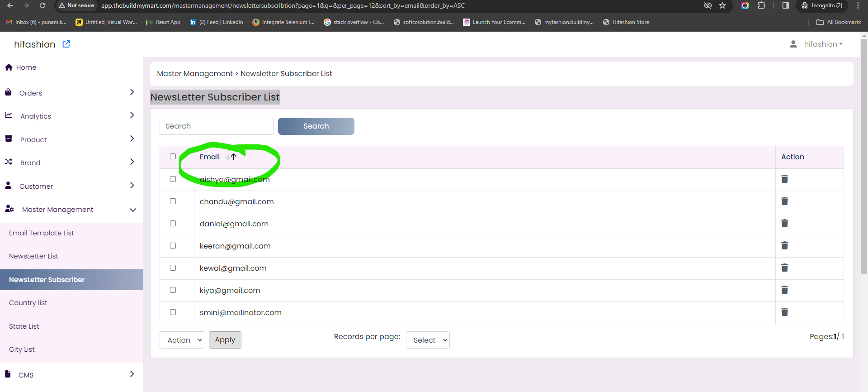The height and width of the screenshot is (392, 868).
Task: Remove kiya@gmail.com via trash icon
Action: [785, 290]
